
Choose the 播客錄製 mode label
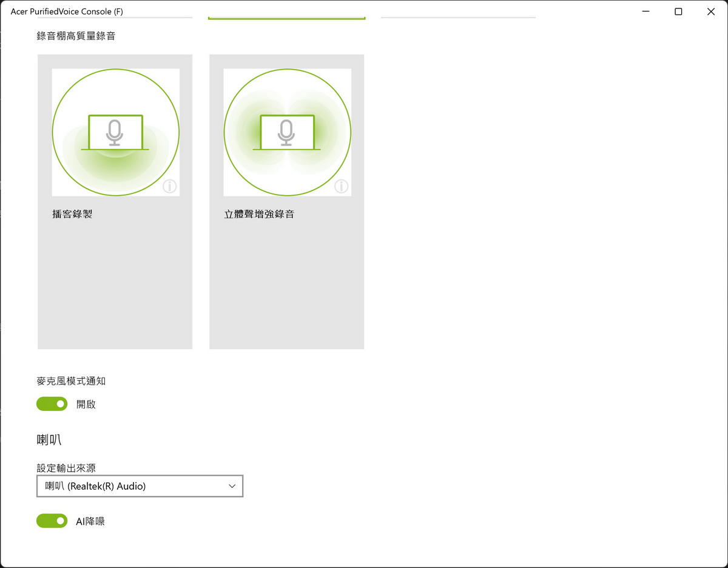(72, 214)
